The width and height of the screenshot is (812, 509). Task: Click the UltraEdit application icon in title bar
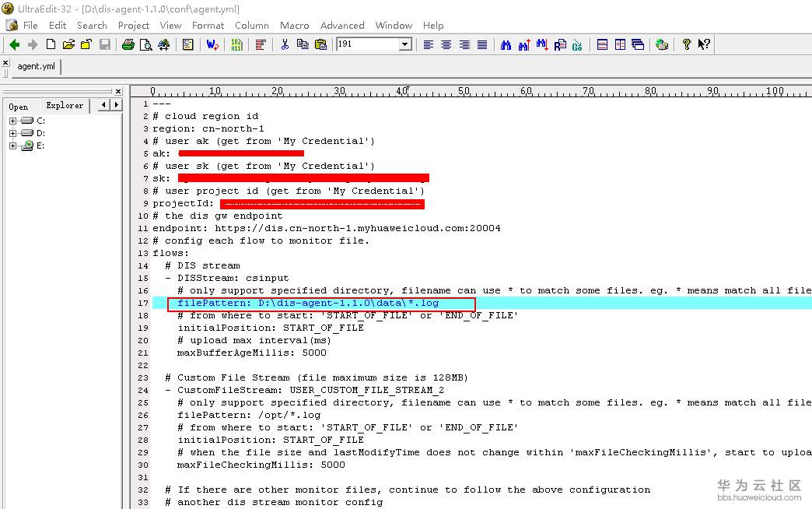7,9
